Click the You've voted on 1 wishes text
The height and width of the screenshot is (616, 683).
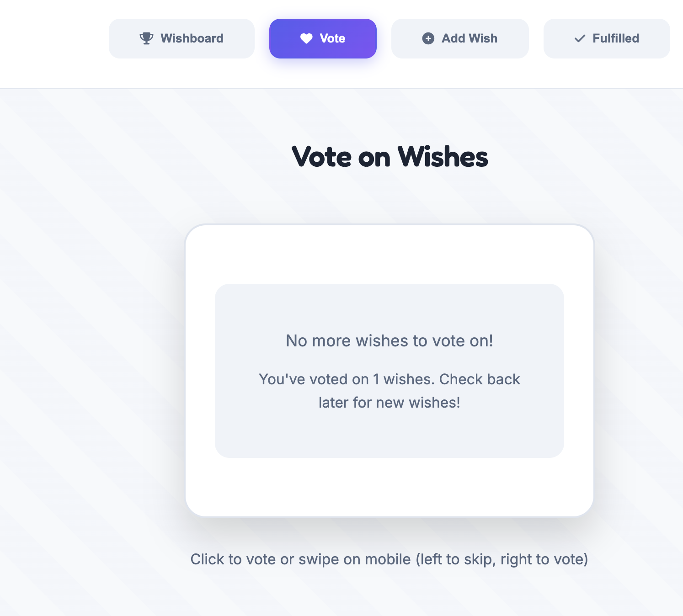346,379
